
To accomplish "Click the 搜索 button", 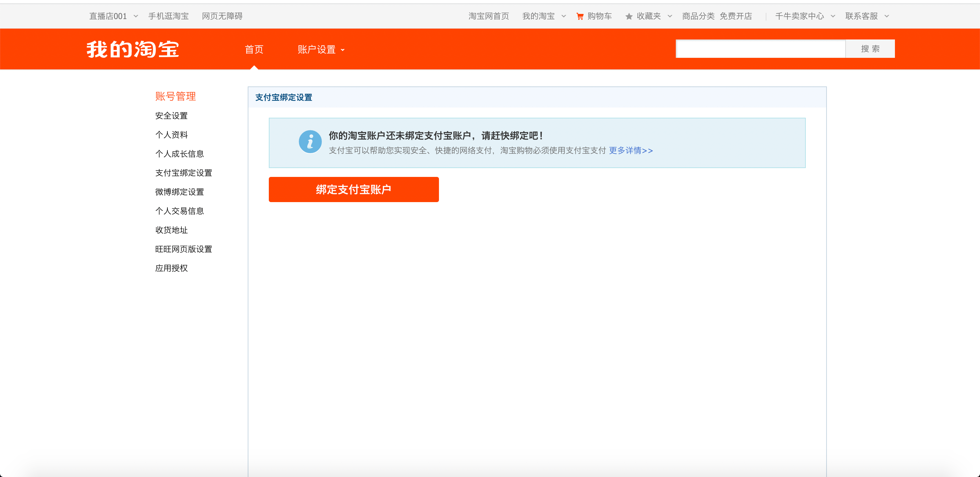I will click(x=870, y=49).
